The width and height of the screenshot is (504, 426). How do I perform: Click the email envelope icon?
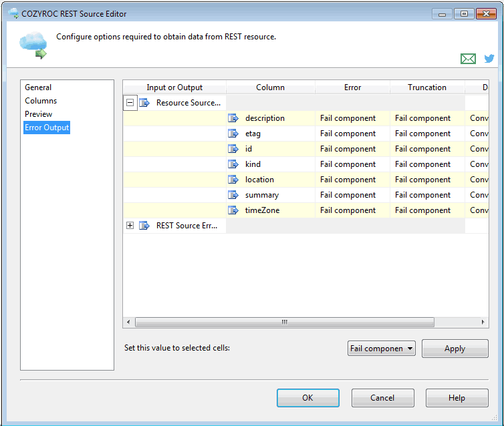point(468,59)
